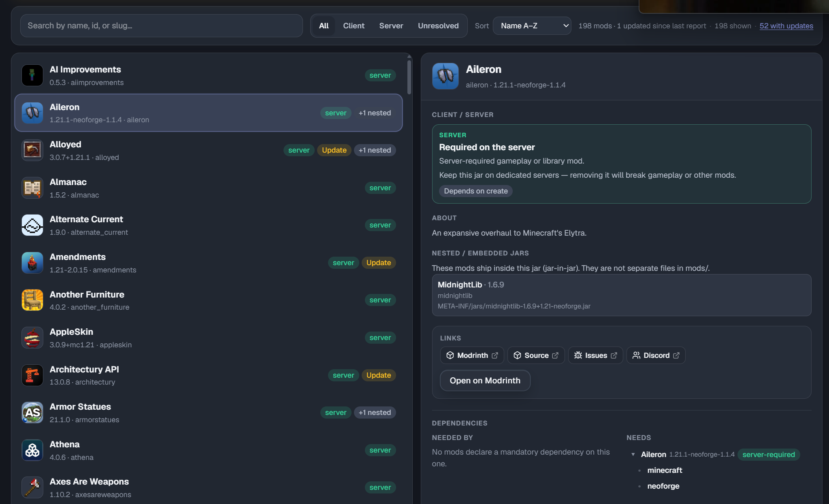Click the neoforge dependency item
829x504 pixels.
(663, 486)
